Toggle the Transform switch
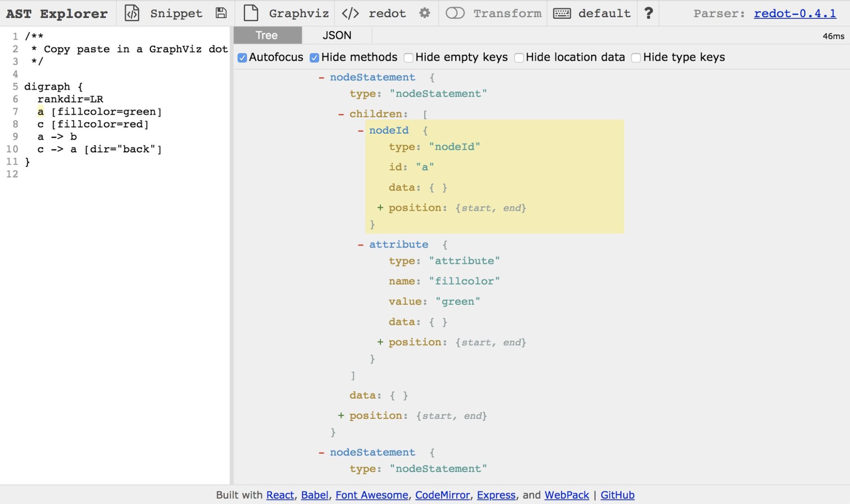Image resolution: width=850 pixels, height=504 pixels. pyautogui.click(x=455, y=13)
